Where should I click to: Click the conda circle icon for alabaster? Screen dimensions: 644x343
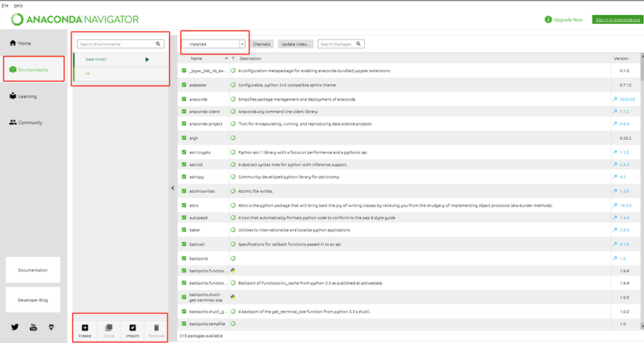point(233,85)
